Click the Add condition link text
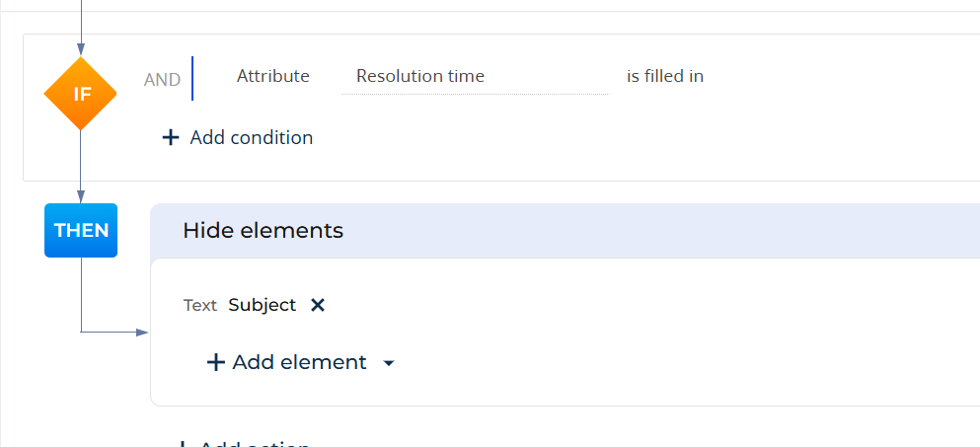Image resolution: width=980 pixels, height=447 pixels. 252,137
